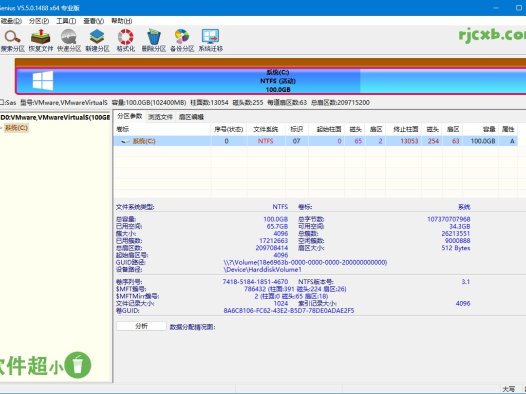The image size is (526, 394).
Task: Click the used clusters value 17212663
Action: click(x=273, y=241)
